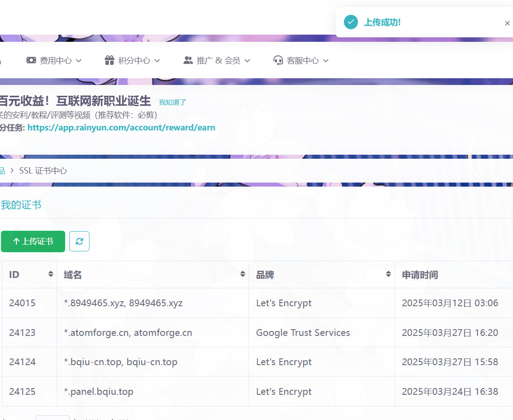Sort table by 品牌 column arrows
This screenshot has height=420, width=513.
pyautogui.click(x=388, y=274)
